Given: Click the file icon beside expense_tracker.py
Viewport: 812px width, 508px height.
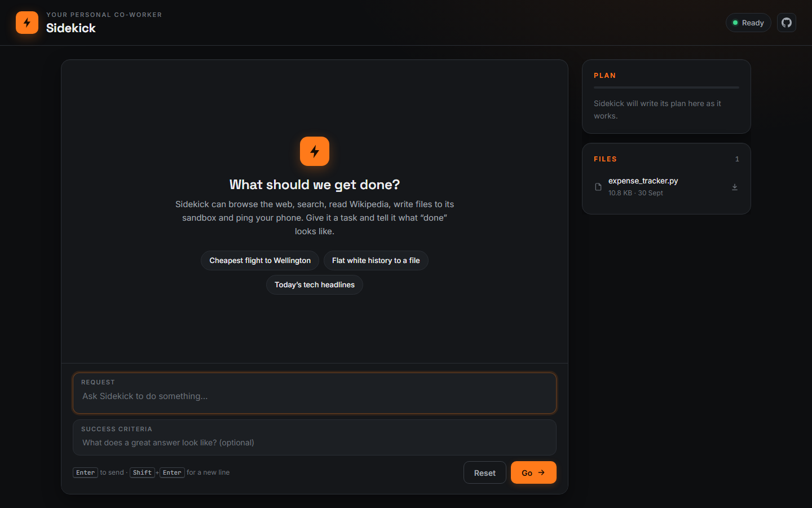Looking at the screenshot, I should [x=598, y=187].
